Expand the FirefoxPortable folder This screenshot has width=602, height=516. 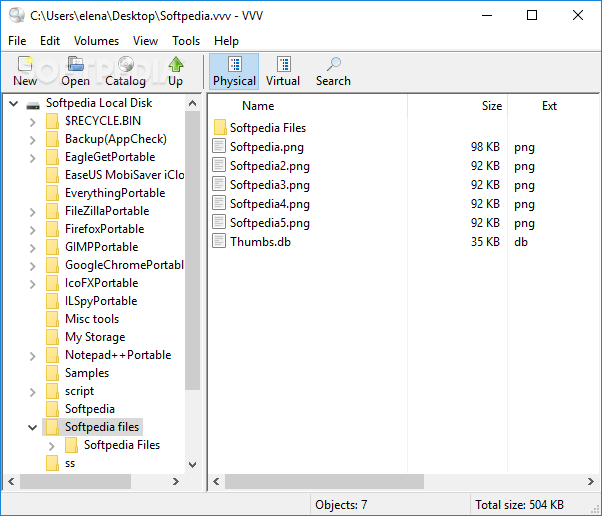(x=33, y=230)
